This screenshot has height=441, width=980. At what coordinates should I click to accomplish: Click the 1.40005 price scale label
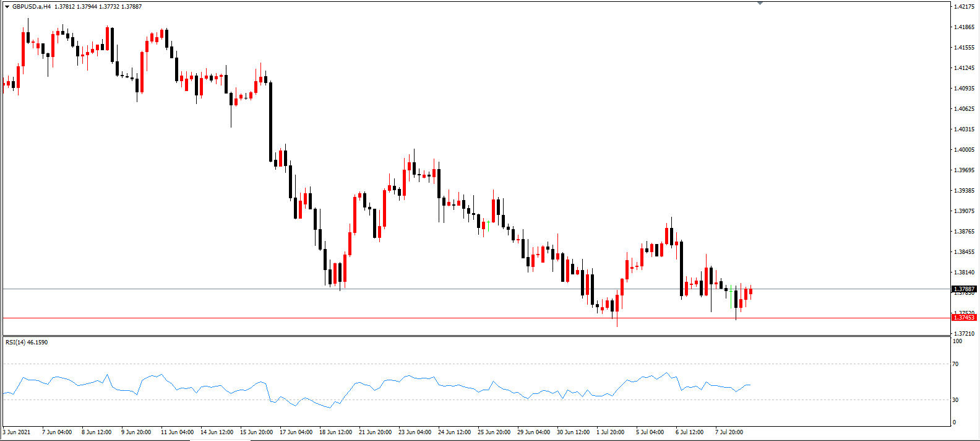click(964, 150)
